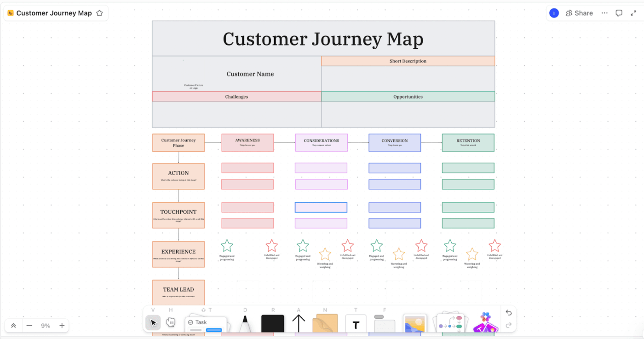
Task: Open the more options ellipsis menu
Action: tap(604, 13)
